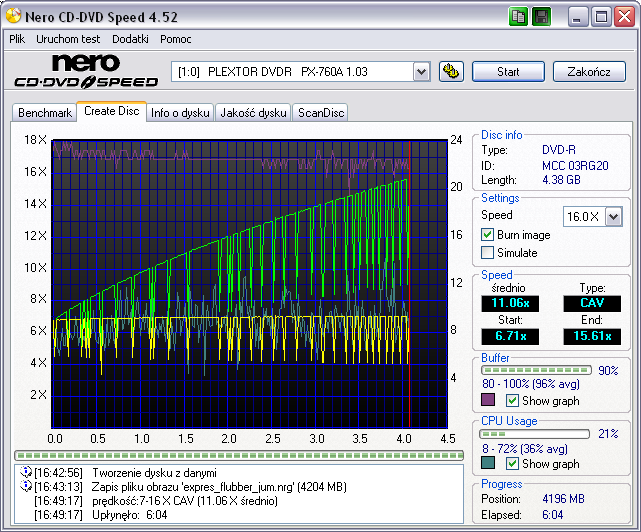Click the DVD-R disc type value
Image resolution: width=641 pixels, height=532 pixels.
click(x=559, y=150)
